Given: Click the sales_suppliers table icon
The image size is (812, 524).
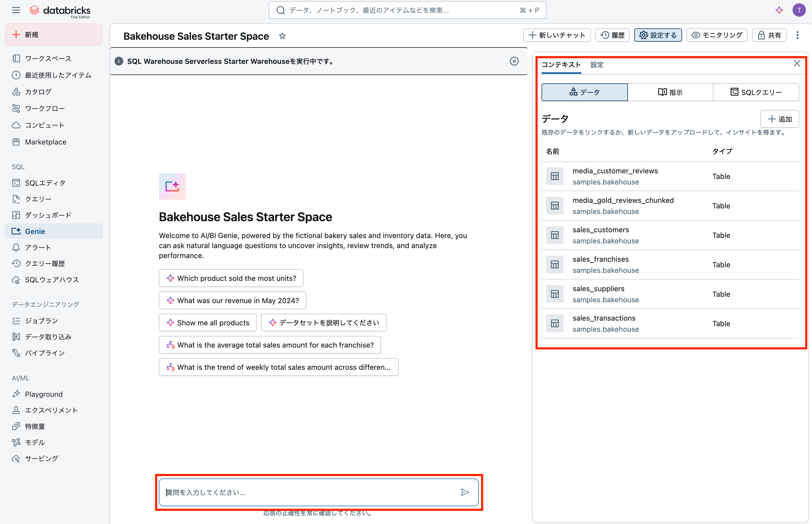Looking at the screenshot, I should click(x=555, y=294).
